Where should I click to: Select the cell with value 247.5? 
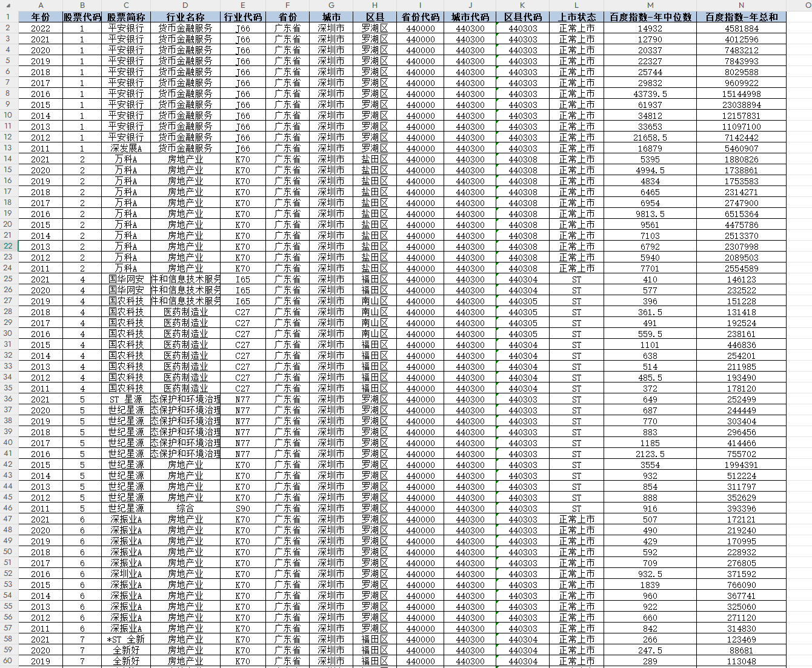point(650,650)
